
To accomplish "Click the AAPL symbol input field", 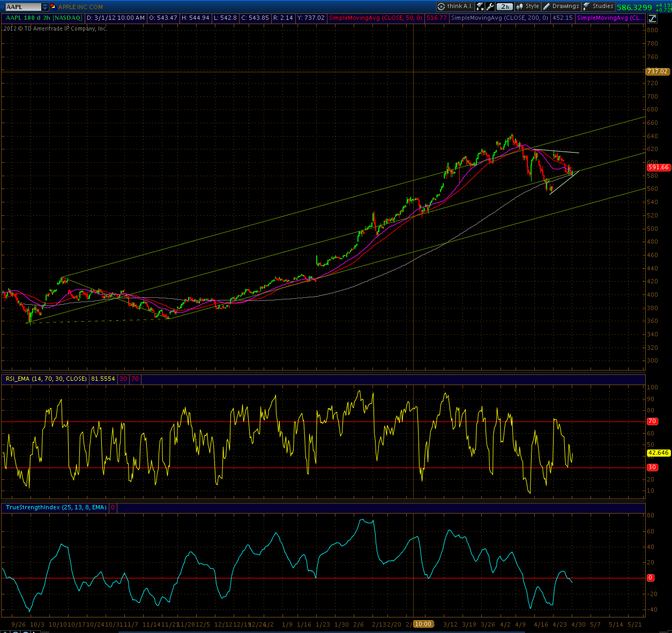I will pos(23,7).
